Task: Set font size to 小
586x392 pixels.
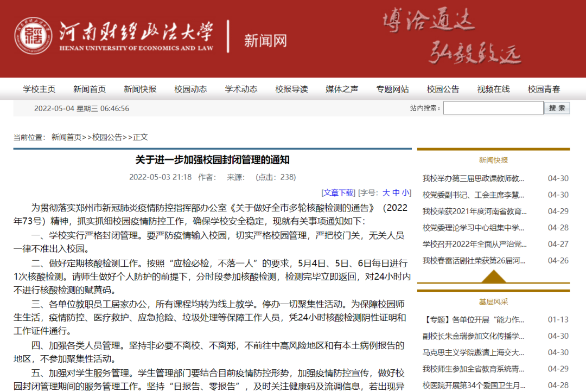Action: 406,192
